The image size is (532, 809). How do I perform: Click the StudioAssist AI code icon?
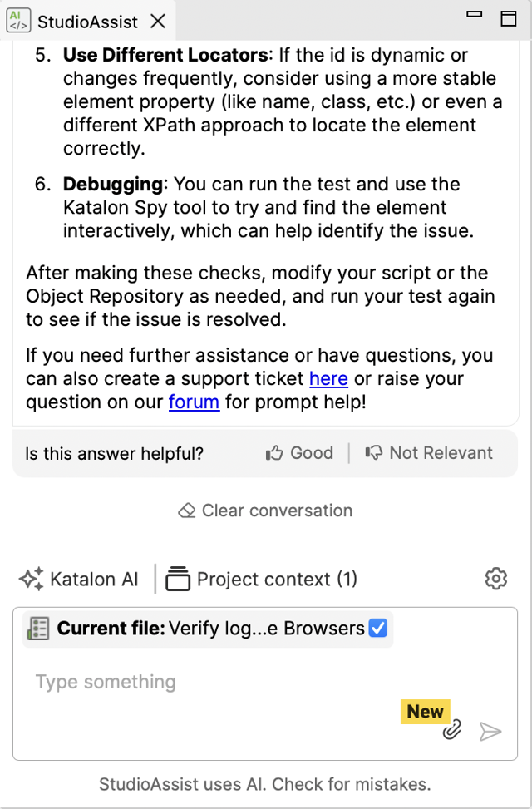[x=18, y=21]
